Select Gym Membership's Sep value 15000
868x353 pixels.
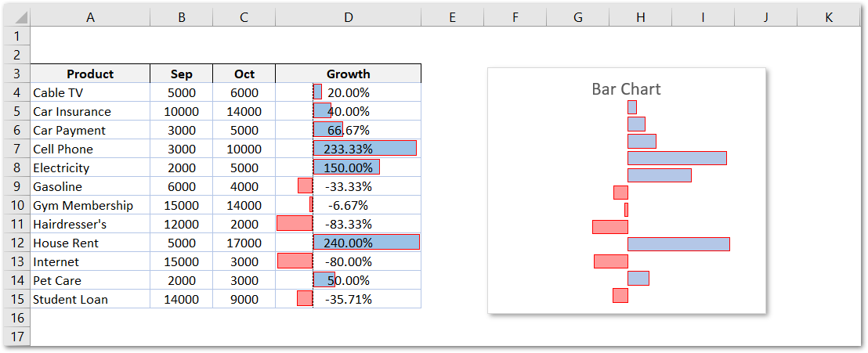tap(181, 205)
